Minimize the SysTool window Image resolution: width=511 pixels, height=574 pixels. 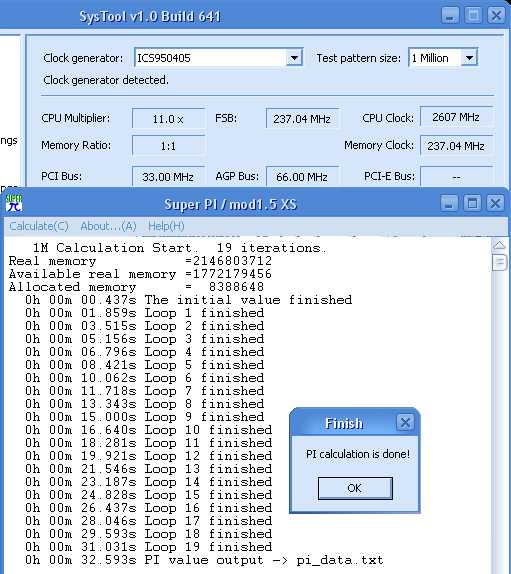(x=450, y=16)
